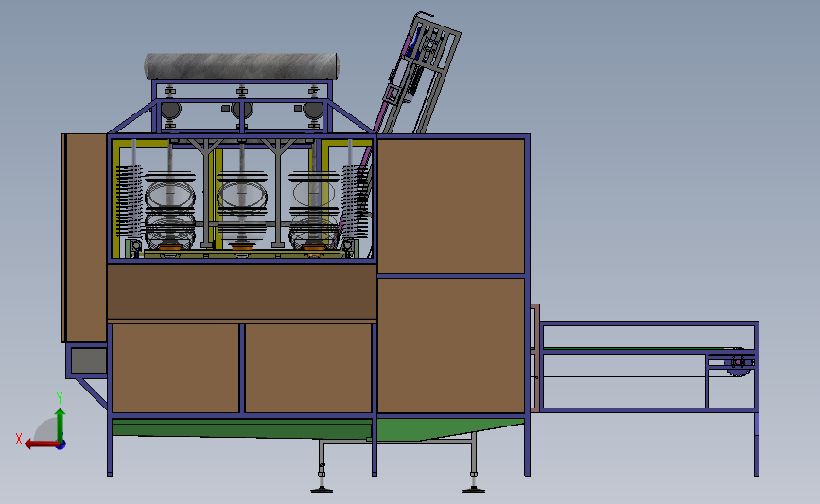
Task: Select the right dark round motor on top frame
Action: (313, 111)
